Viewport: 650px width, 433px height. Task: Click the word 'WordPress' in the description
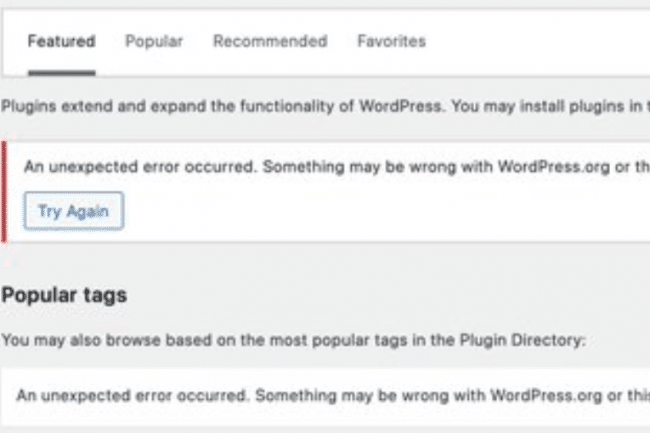(x=401, y=106)
